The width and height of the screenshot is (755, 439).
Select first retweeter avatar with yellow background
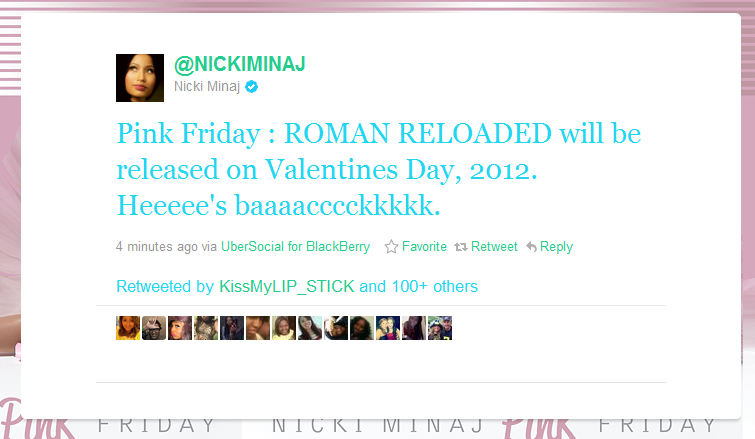(x=128, y=328)
